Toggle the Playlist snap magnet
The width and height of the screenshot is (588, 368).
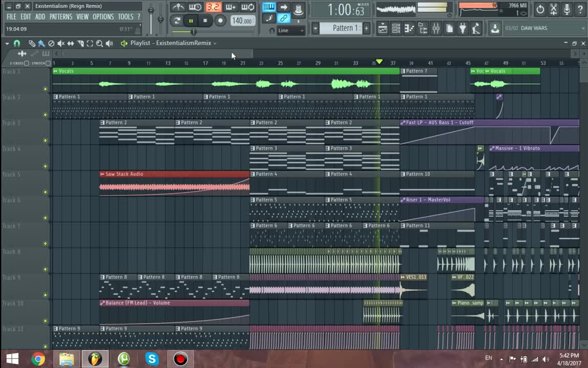click(x=17, y=43)
